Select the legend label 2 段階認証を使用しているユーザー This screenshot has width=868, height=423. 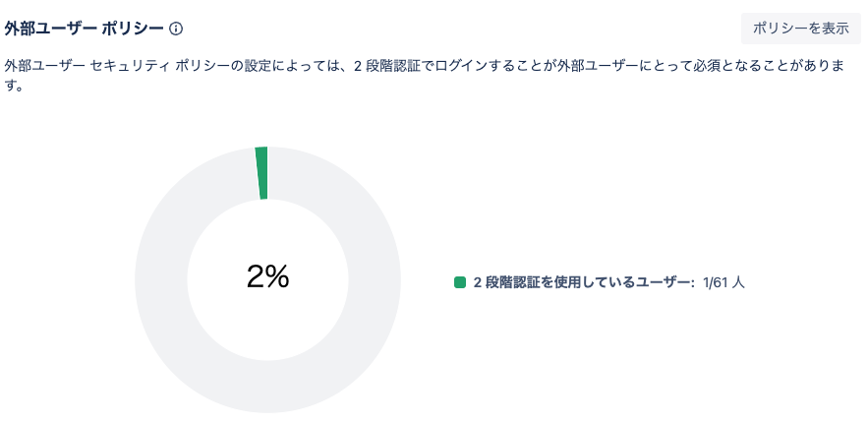click(584, 282)
